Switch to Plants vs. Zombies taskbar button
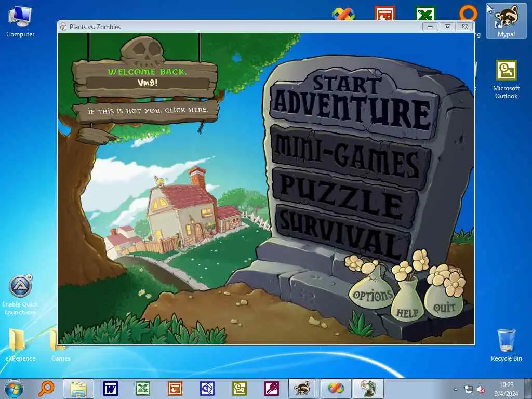Image resolution: width=532 pixels, height=399 pixels. tap(368, 389)
